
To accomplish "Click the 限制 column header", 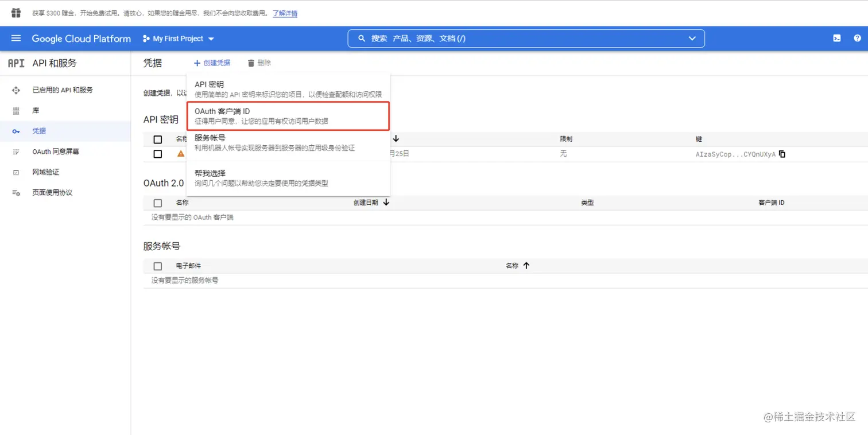I will point(566,139).
